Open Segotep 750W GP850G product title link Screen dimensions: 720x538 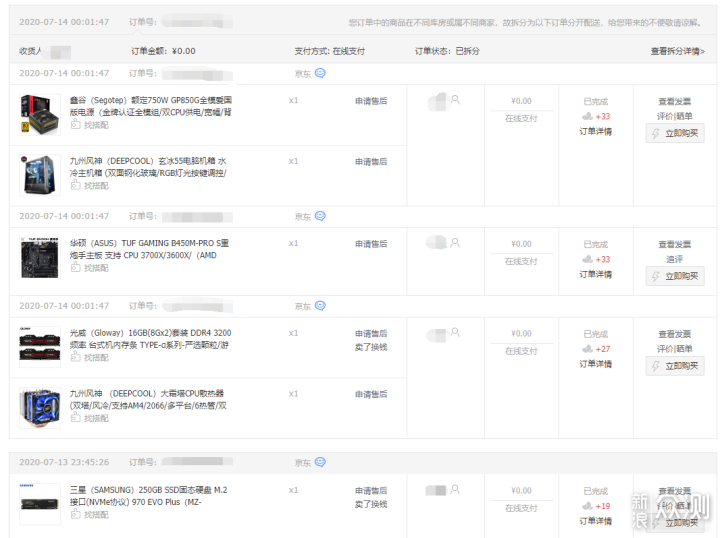click(x=151, y=106)
